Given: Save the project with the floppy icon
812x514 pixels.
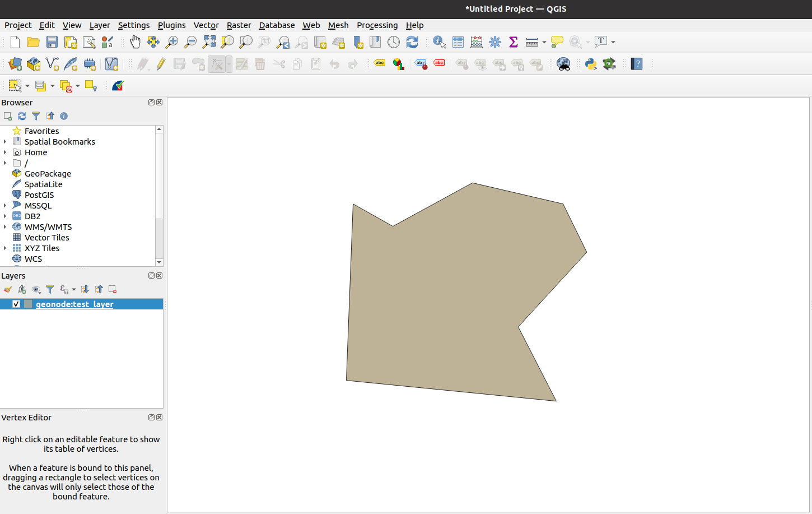Looking at the screenshot, I should tap(52, 42).
